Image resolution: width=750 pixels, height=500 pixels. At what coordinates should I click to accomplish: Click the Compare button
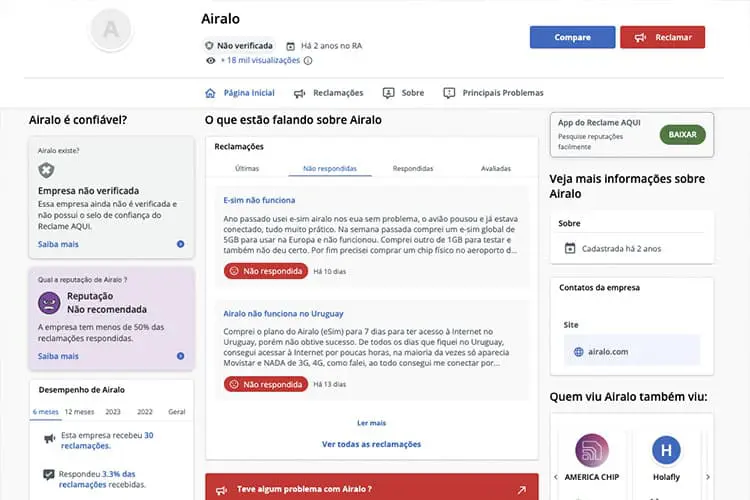click(572, 37)
